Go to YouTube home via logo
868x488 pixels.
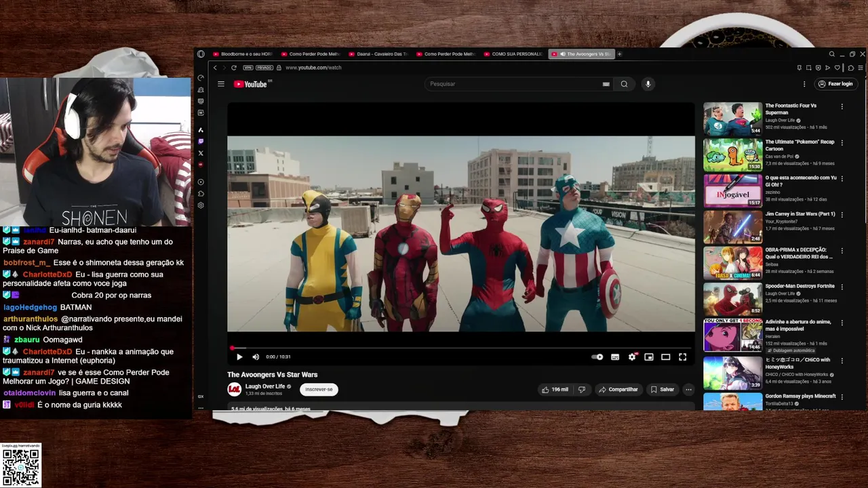point(251,84)
